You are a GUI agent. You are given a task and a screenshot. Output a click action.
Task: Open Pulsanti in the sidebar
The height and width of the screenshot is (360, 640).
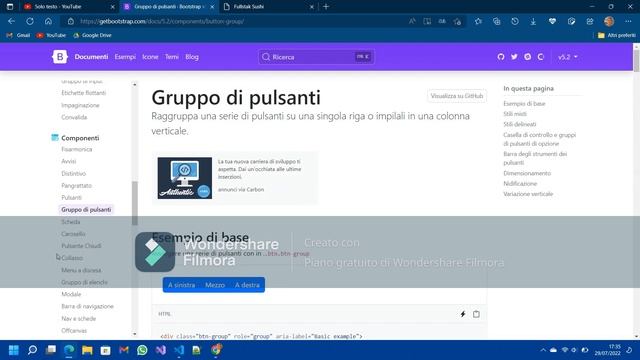tap(71, 198)
